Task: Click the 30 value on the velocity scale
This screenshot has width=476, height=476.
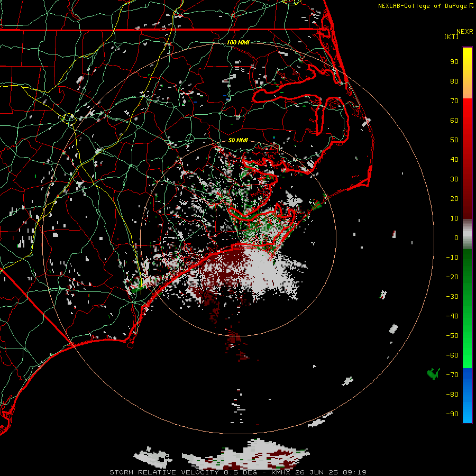Action: pyautogui.click(x=454, y=179)
